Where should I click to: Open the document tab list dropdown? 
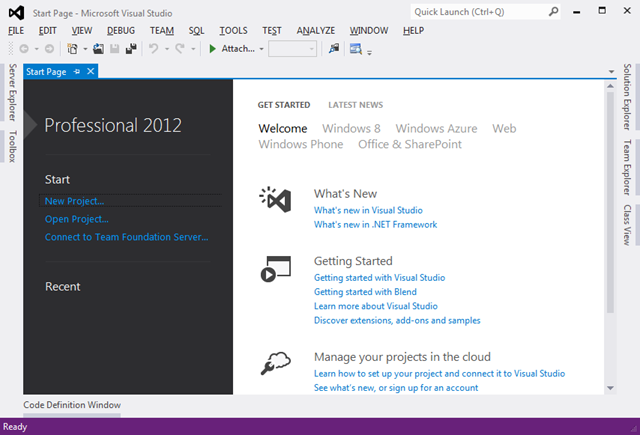[611, 72]
